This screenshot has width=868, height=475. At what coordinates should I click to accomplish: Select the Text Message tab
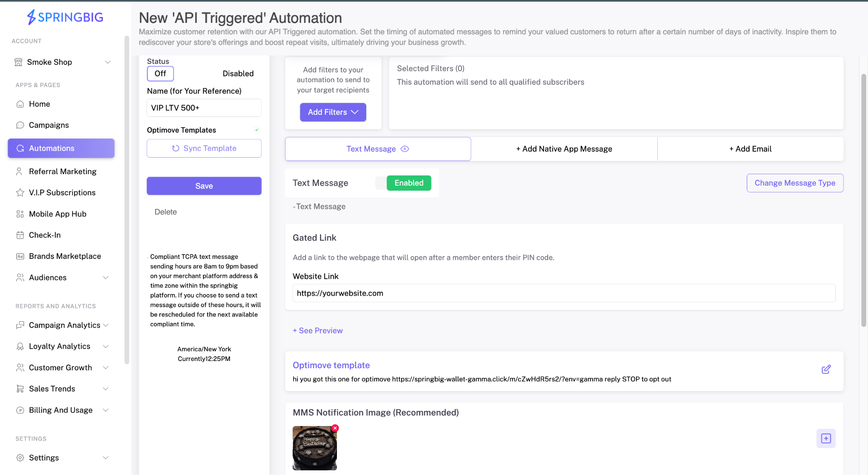(x=378, y=149)
